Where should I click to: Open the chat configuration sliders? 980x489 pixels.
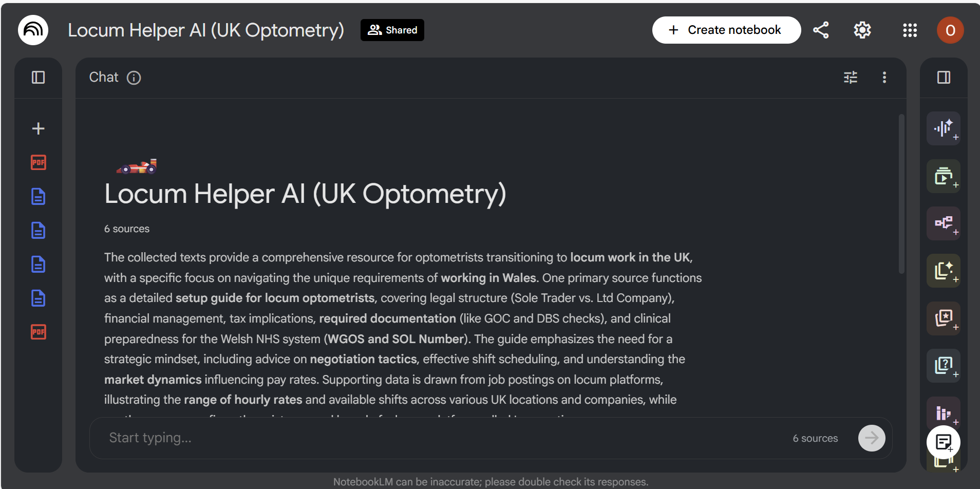[x=851, y=77]
